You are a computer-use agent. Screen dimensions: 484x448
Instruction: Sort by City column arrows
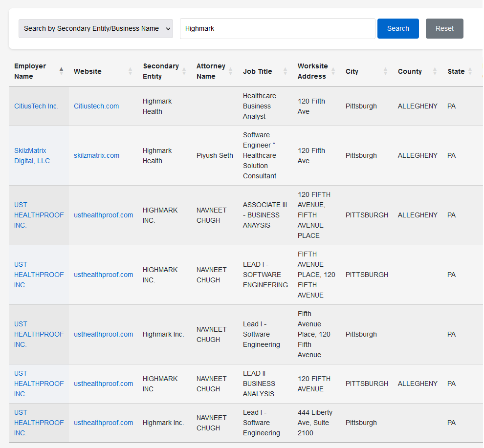385,71
